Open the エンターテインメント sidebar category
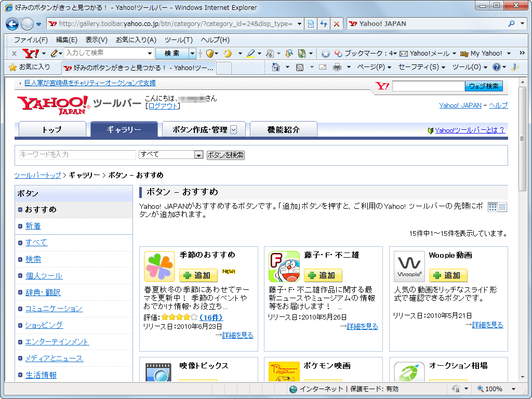 [x=57, y=342]
